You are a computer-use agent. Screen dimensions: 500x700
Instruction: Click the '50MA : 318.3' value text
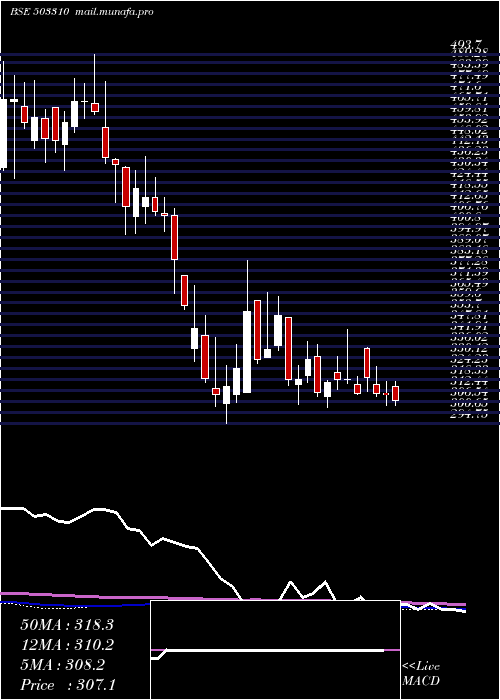(x=67, y=625)
